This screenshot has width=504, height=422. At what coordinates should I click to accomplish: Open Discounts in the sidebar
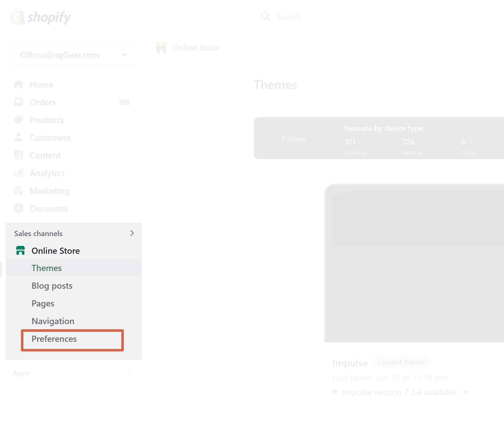tap(48, 209)
